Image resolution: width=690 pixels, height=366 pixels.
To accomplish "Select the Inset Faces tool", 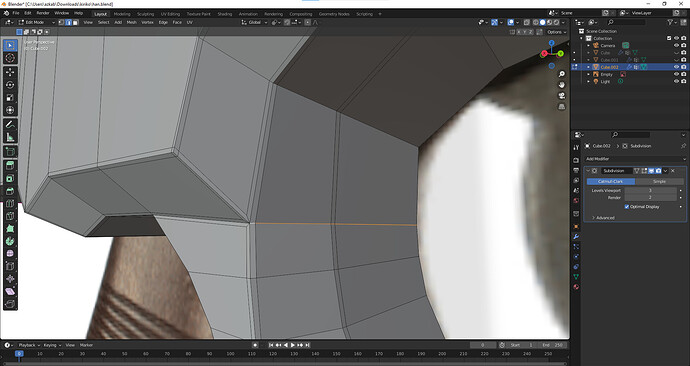I will click(10, 178).
